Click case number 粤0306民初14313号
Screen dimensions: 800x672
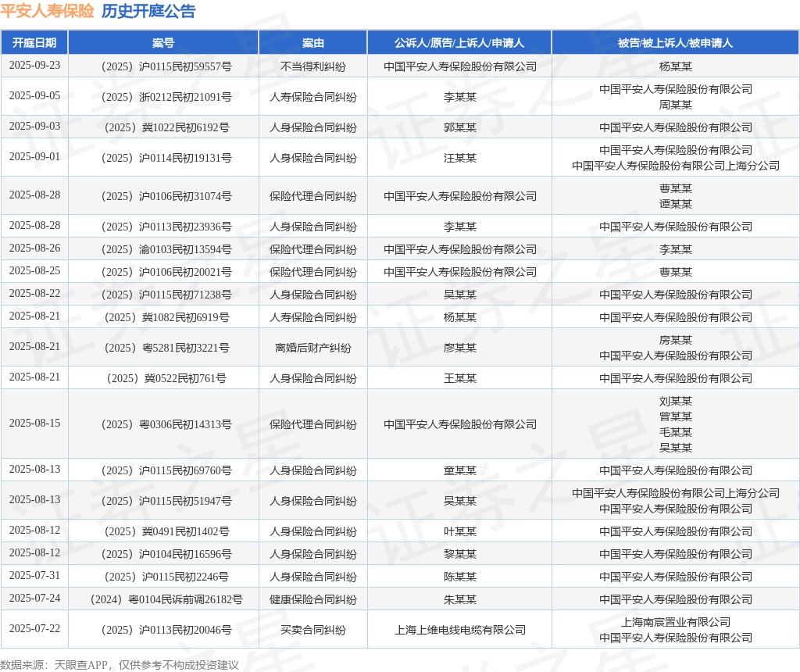166,424
